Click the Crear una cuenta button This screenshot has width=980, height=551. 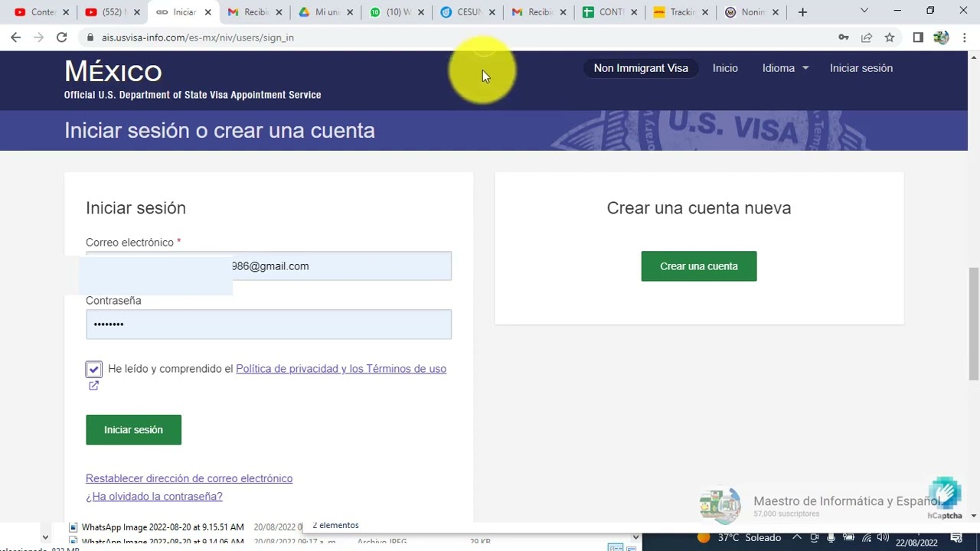pyautogui.click(x=699, y=266)
